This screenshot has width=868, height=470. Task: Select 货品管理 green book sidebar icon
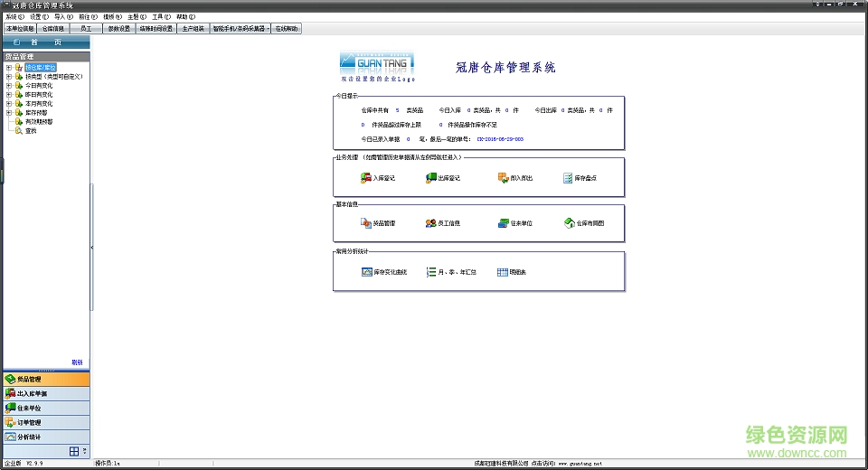[10, 380]
